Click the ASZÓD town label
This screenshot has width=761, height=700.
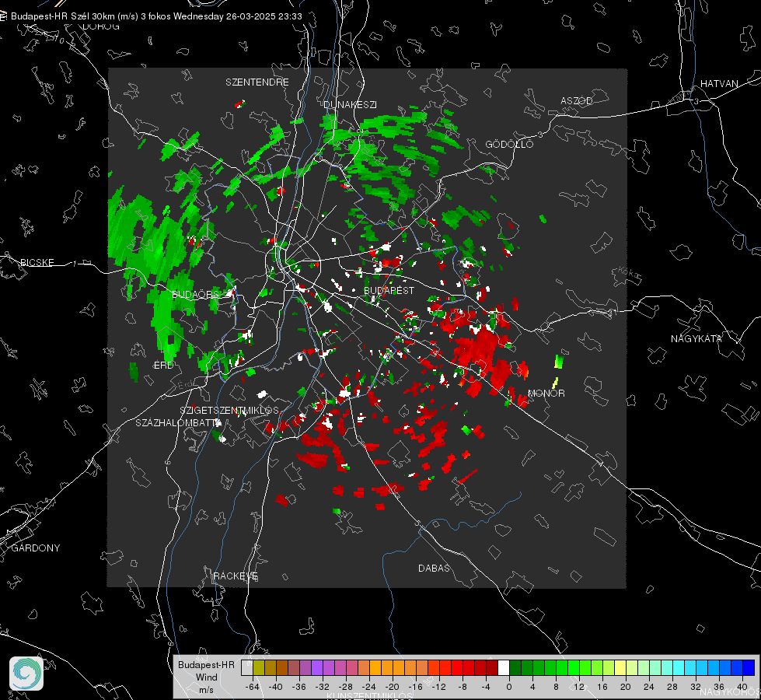click(577, 101)
